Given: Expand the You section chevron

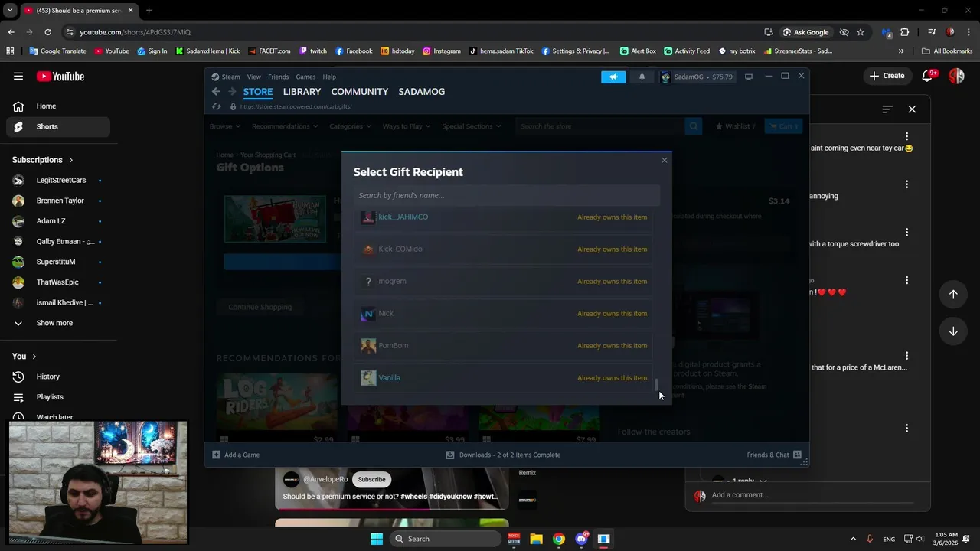Looking at the screenshot, I should tap(34, 356).
